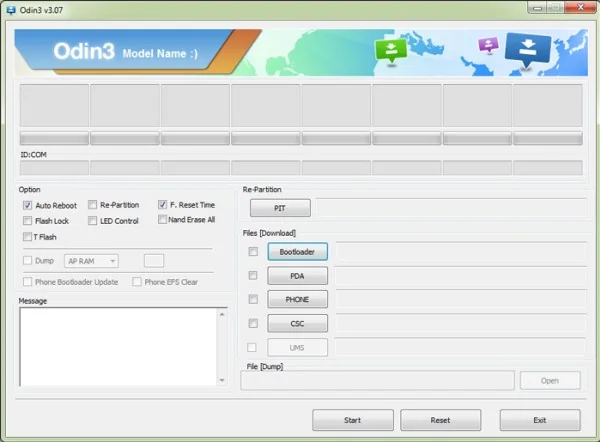Tick the checkbox beside PHONE button
The width and height of the screenshot is (600, 442).
coord(253,299)
